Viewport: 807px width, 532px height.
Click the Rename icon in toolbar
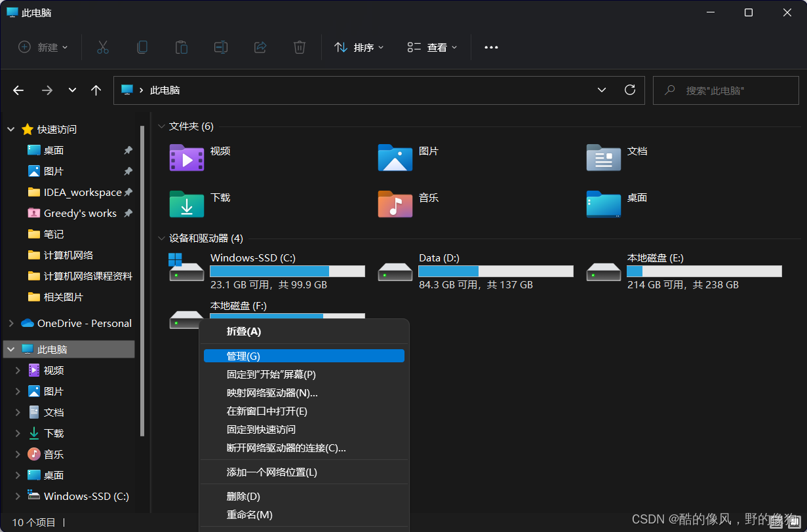(x=220, y=47)
